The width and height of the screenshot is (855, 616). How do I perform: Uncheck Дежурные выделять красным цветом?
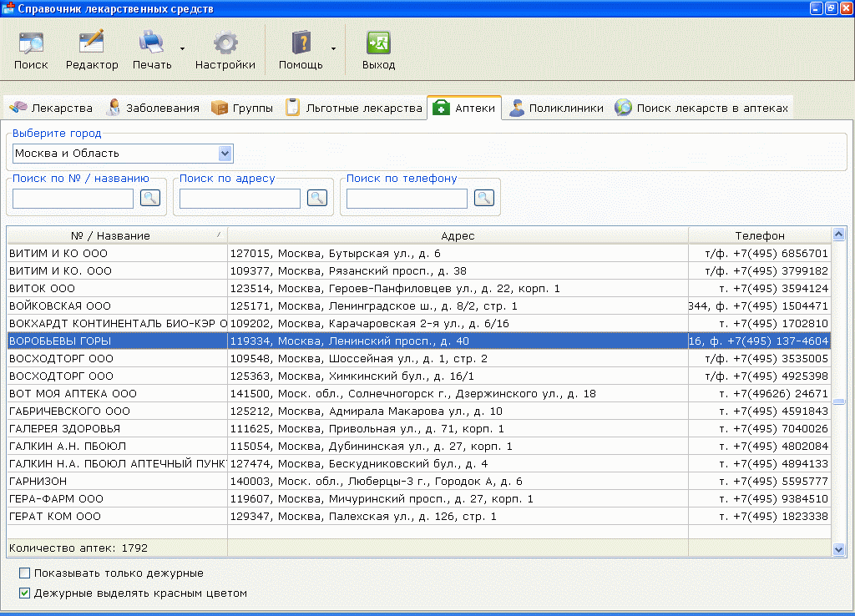coord(24,593)
